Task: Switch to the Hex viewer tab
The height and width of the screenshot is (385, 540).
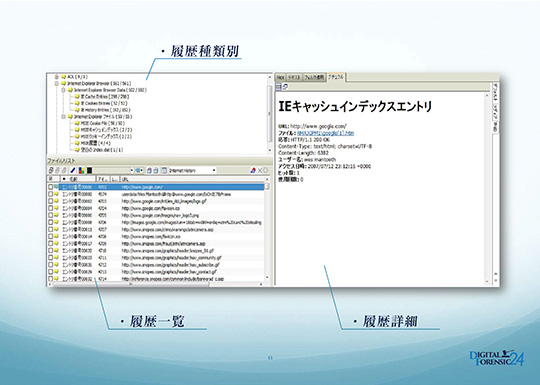Action: coord(281,77)
